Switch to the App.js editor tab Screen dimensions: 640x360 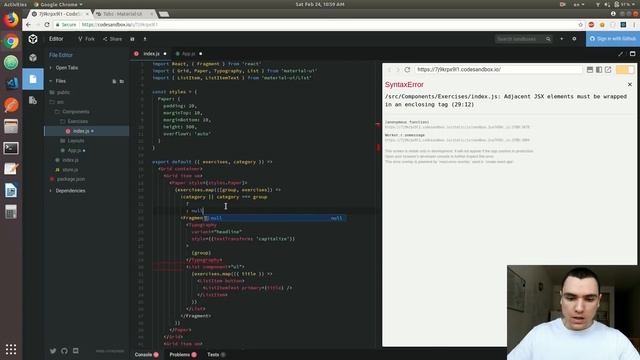tap(188, 53)
